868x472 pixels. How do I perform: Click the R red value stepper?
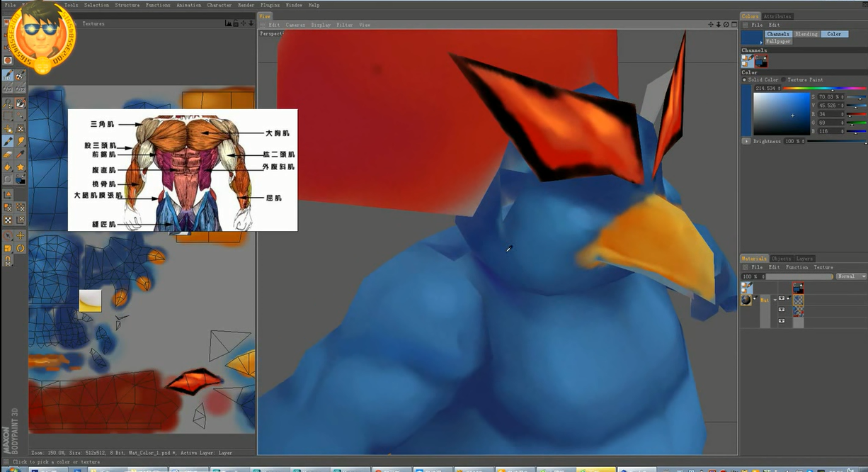coord(843,113)
